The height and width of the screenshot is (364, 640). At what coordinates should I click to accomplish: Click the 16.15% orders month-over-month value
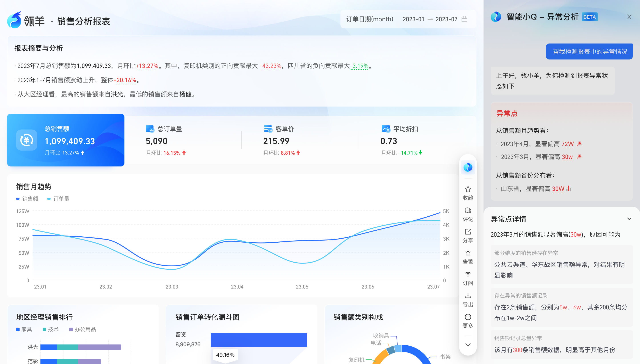(x=172, y=153)
